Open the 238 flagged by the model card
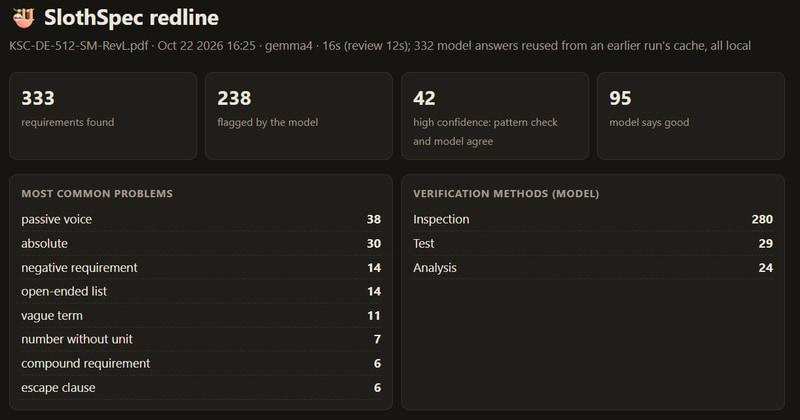The image size is (800, 420). click(299, 116)
